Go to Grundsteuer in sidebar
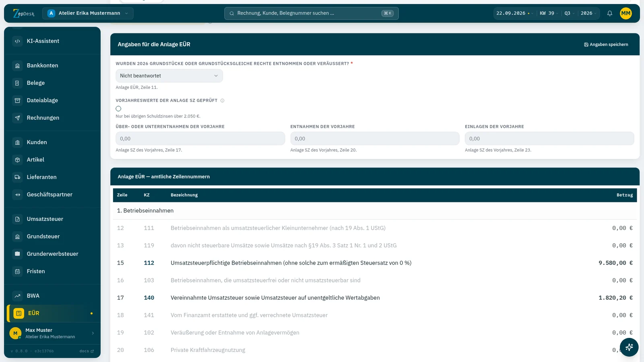The height and width of the screenshot is (362, 644). coord(52,237)
